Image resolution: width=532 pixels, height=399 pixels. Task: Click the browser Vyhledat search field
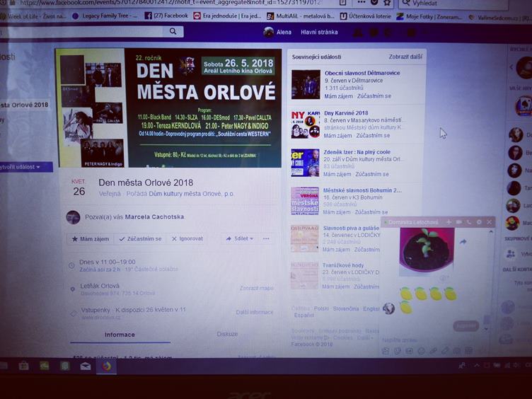pyautogui.click(x=455, y=4)
